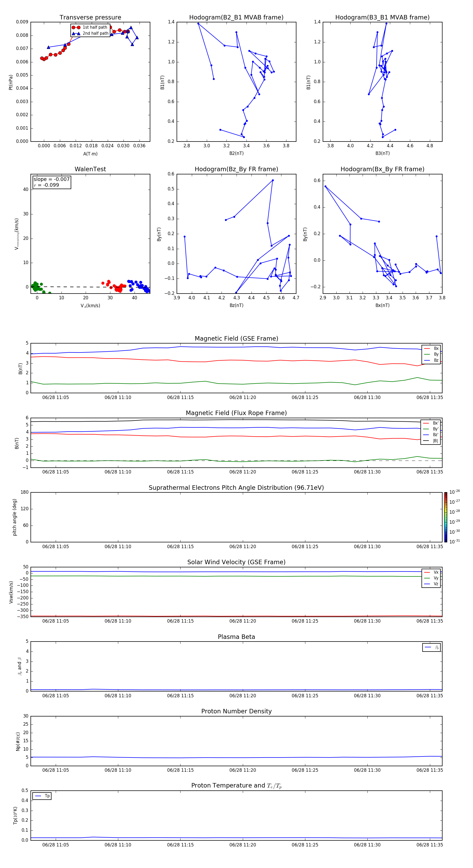
Task: Click the "Solar Wind Velocity (GSE Frame)" title
Action: pyautogui.click(x=236, y=562)
